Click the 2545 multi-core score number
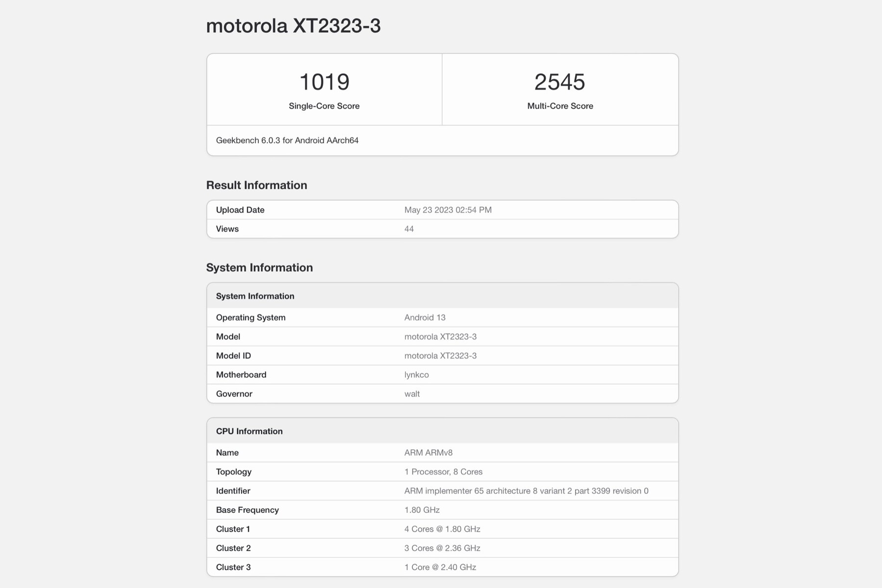Screen dimensions: 882x588 [559, 82]
